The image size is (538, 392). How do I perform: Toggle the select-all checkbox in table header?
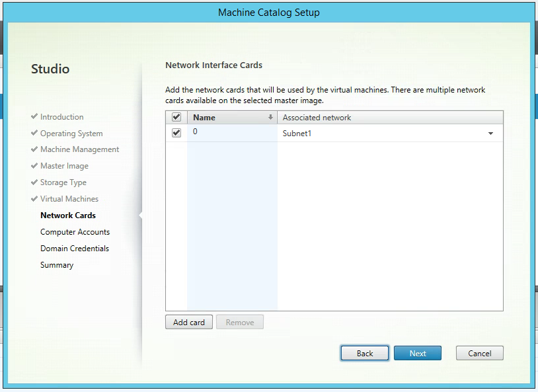click(176, 118)
